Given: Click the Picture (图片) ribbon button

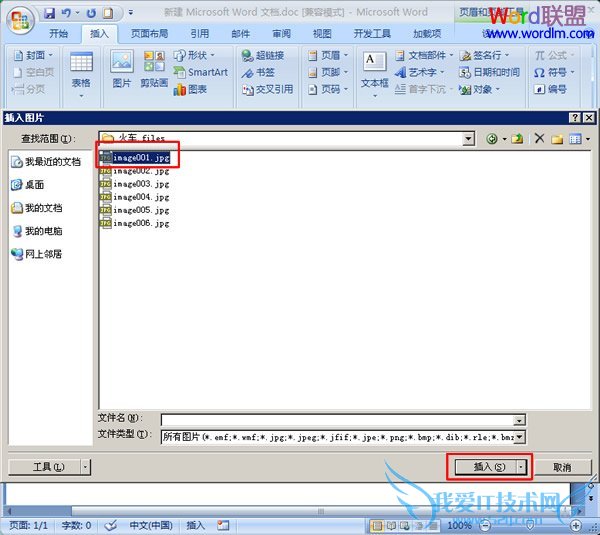Looking at the screenshot, I should (122, 69).
